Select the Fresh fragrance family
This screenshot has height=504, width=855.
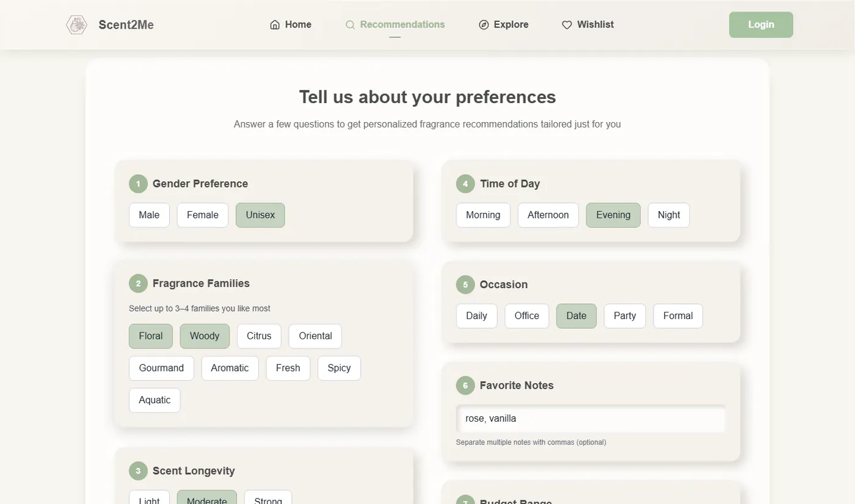(x=288, y=368)
